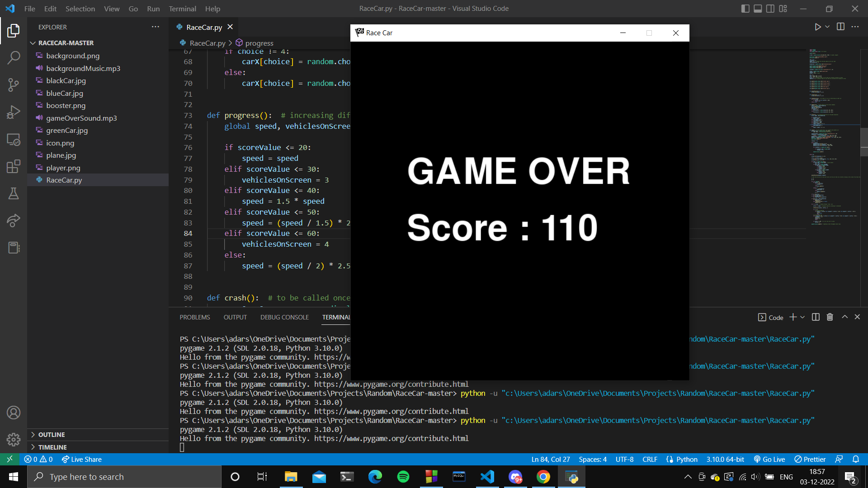Image resolution: width=868 pixels, height=488 pixels.
Task: Open the Testing flask icon view
Action: pyautogui.click(x=14, y=193)
